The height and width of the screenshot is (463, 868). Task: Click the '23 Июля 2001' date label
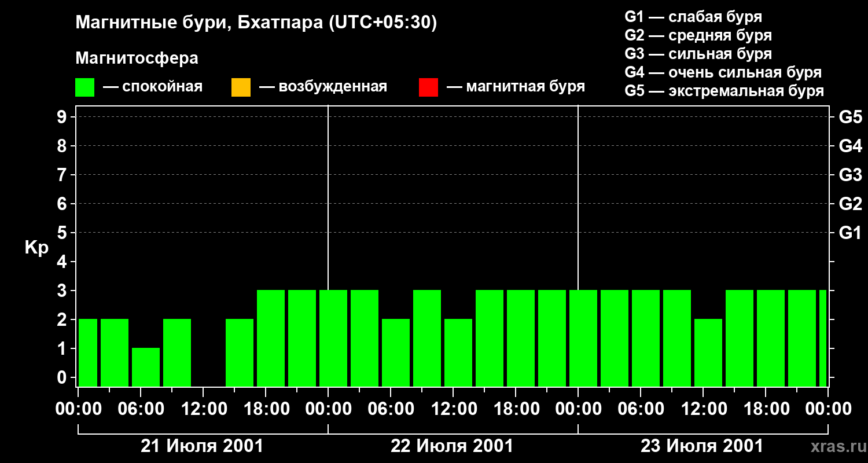[702, 446]
